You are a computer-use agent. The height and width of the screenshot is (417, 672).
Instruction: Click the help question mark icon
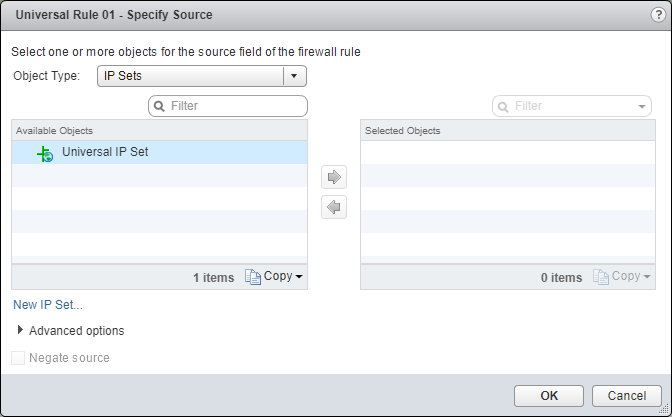655,15
